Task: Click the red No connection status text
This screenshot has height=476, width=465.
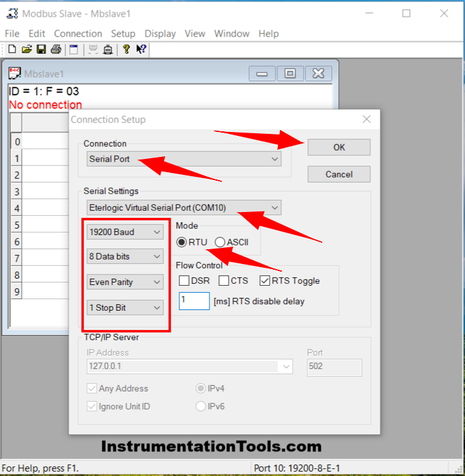Action: (45, 104)
